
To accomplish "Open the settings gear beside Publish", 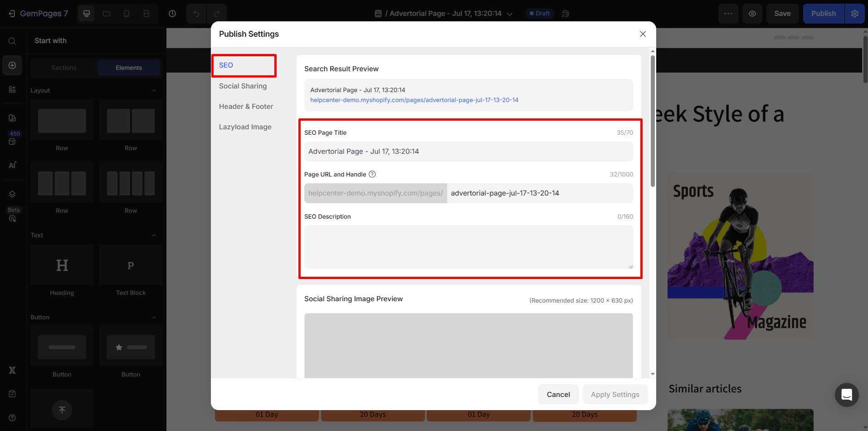I will 855,13.
